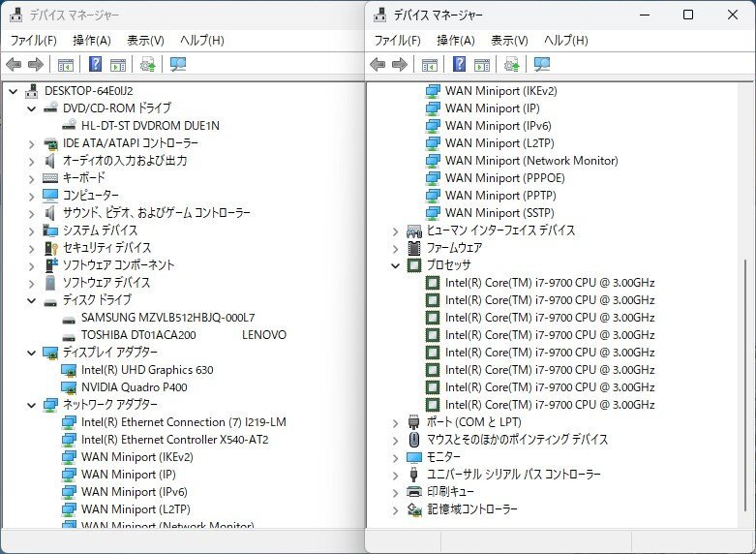Collapse プロセッサ node in right window
The image size is (756, 554).
[x=396, y=265]
